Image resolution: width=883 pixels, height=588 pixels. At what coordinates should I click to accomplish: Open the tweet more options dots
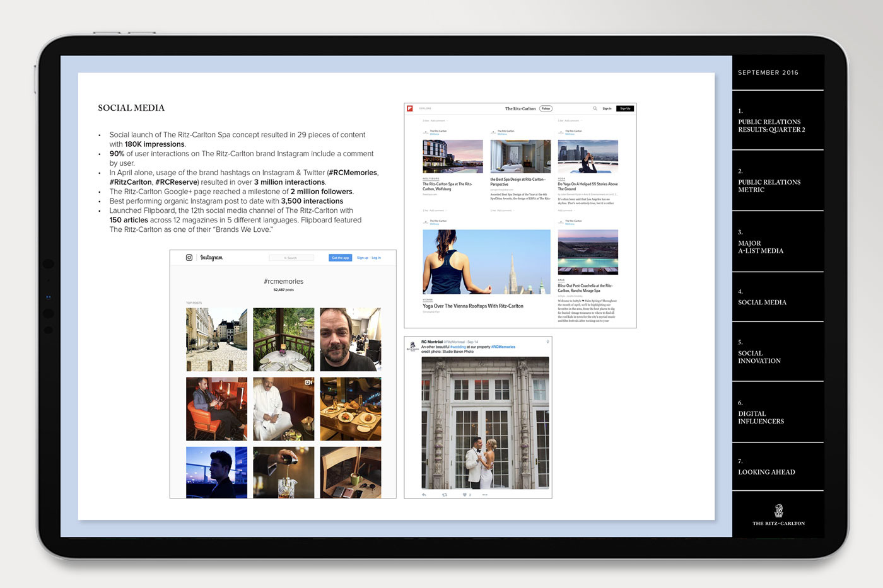[485, 495]
